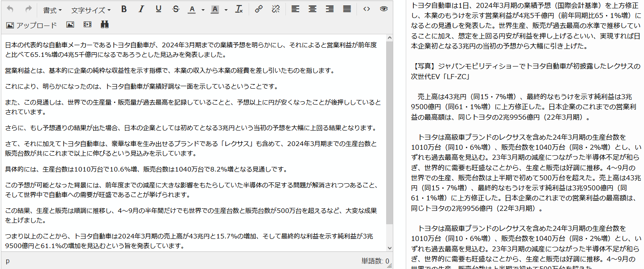Image resolution: width=644 pixels, height=269 pixels.
Task: Open find and replace with the binoculars icon
Action: pos(104,25)
